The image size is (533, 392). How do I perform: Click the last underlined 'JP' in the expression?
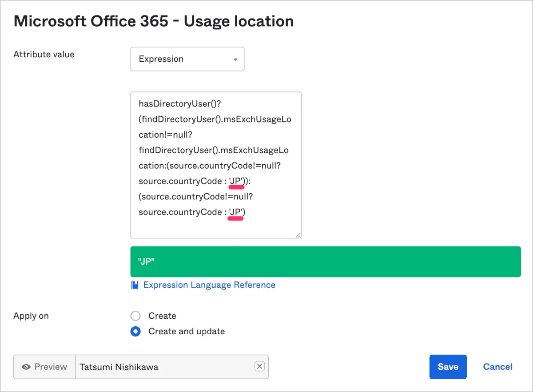[x=235, y=212]
